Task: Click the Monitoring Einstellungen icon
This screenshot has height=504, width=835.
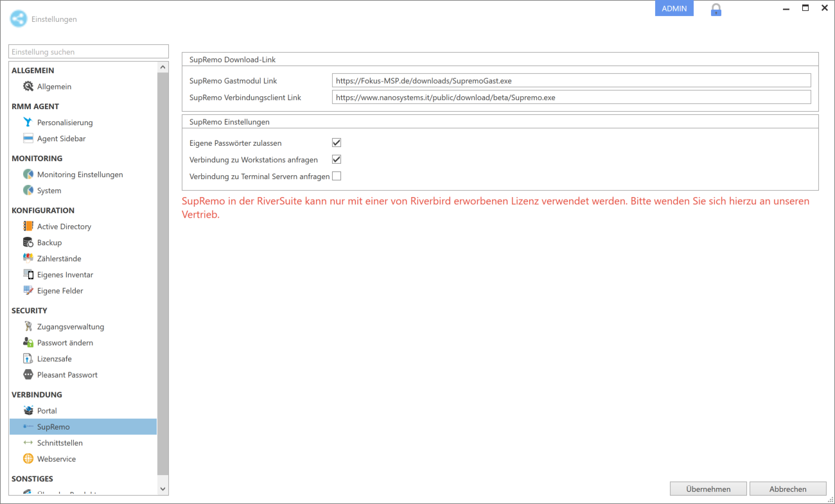Action: coord(28,174)
